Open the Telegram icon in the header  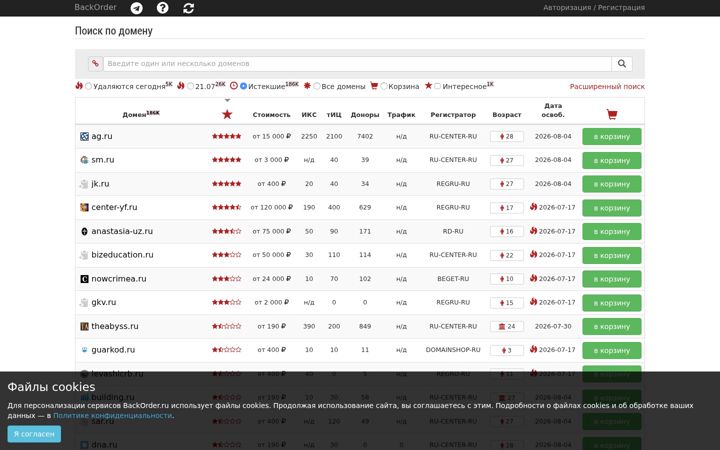tap(136, 8)
